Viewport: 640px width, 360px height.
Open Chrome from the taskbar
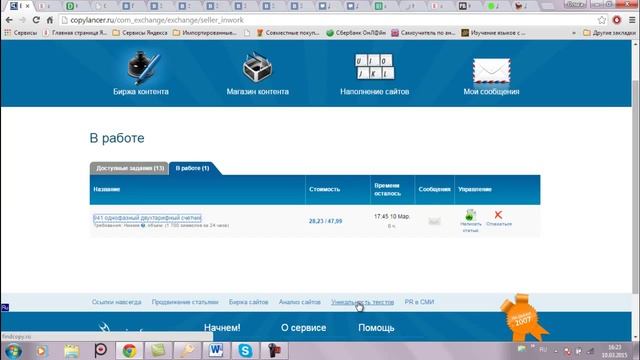coord(129,351)
